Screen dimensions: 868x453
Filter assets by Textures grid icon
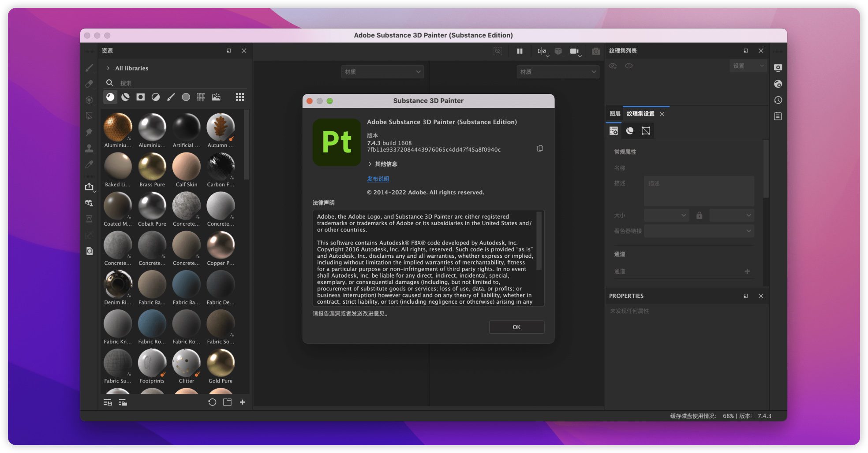click(201, 97)
